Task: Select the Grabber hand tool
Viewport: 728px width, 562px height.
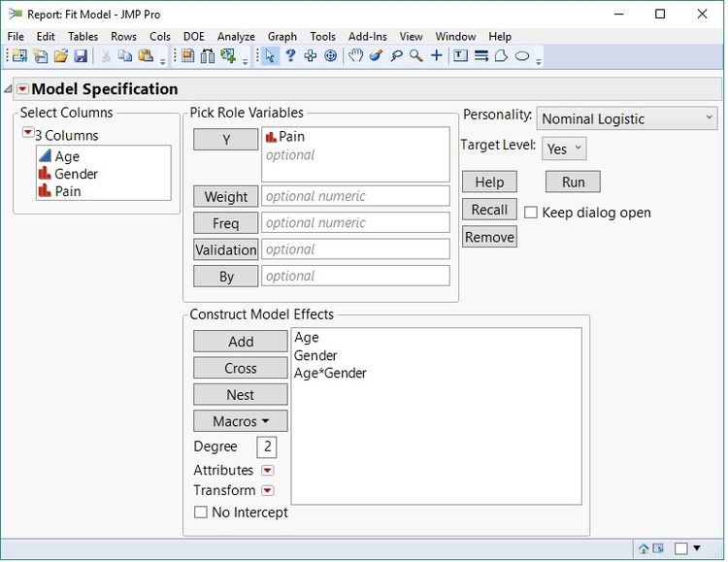Action: (x=355, y=56)
